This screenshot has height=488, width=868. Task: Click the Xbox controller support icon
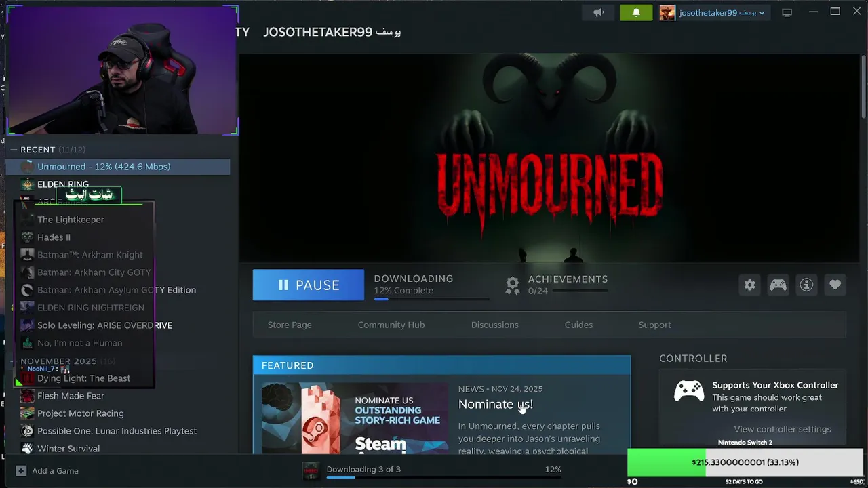point(689,391)
